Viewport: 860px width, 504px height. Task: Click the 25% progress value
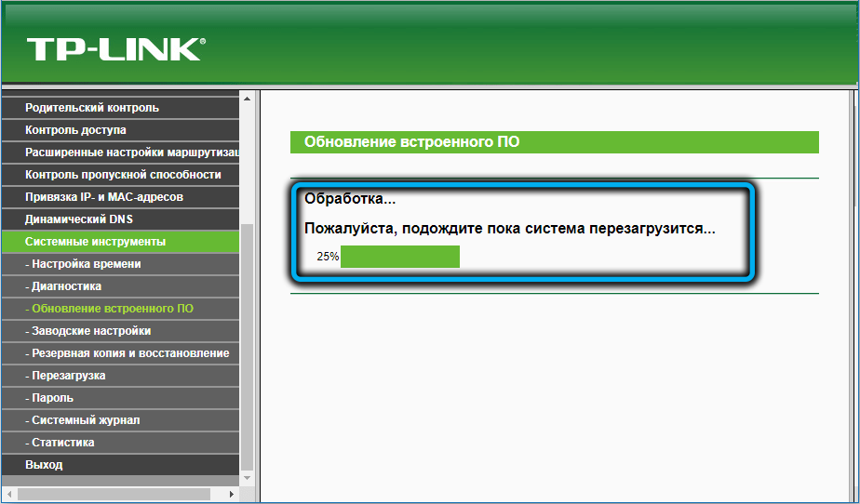click(x=328, y=257)
